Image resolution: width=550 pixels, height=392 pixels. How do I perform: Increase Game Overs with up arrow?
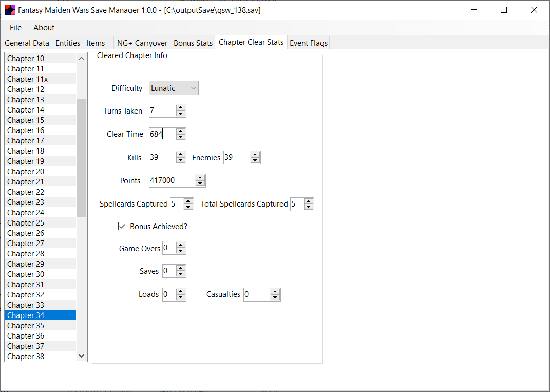coord(181,245)
